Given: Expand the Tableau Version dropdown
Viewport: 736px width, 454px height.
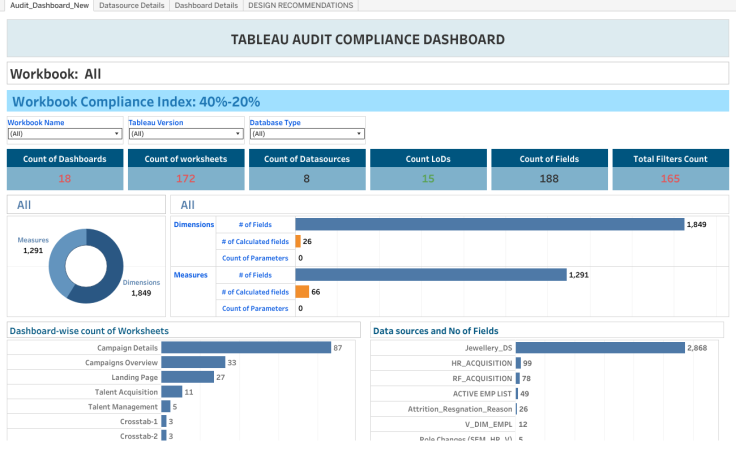Looking at the screenshot, I should [x=185, y=133].
